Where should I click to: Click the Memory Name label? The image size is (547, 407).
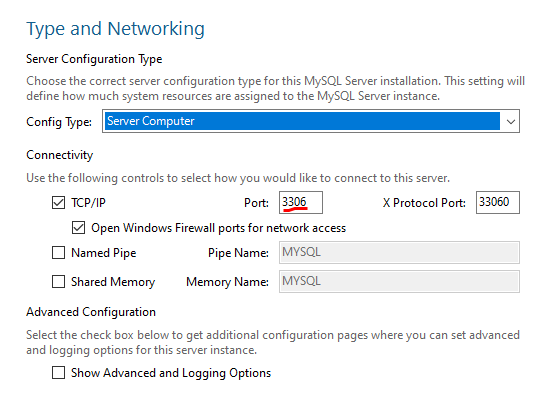point(227,282)
